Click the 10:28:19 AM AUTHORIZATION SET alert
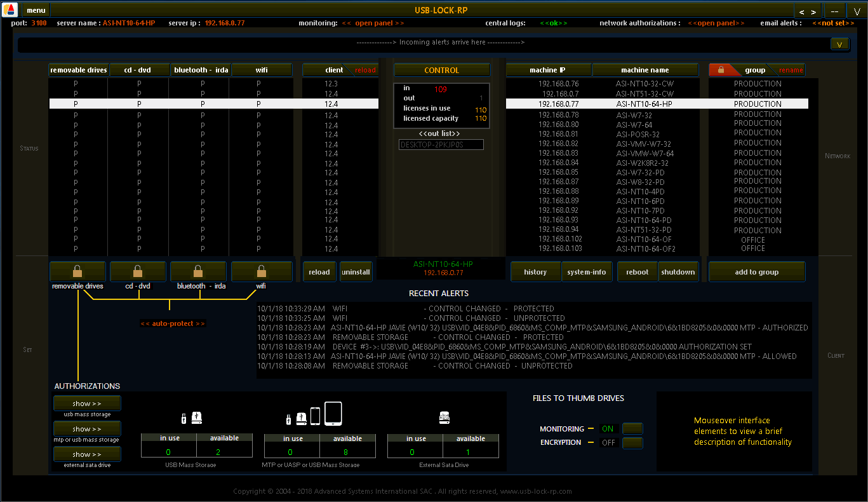Viewport: 868px width, 502px height. pos(504,347)
